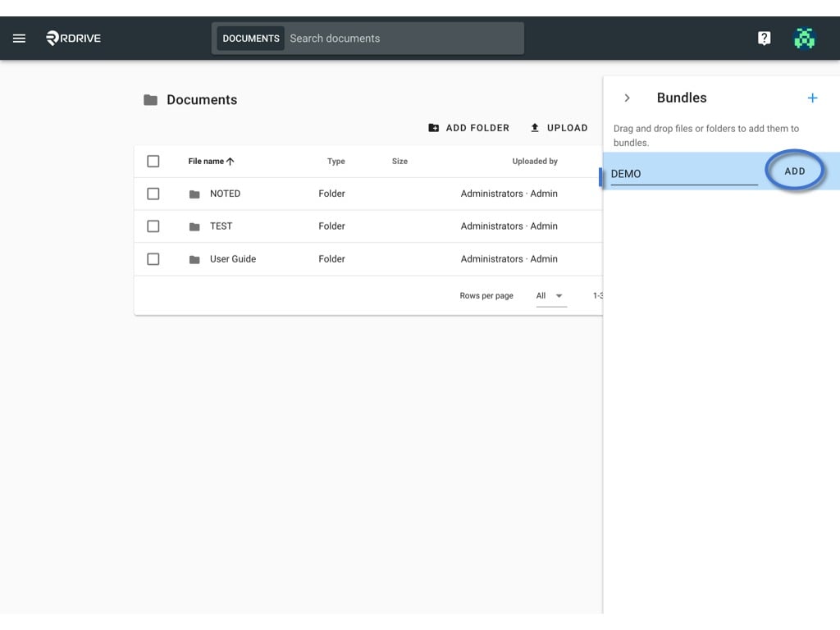Click the Documents heading text
This screenshot has width=840, height=630.
(x=202, y=99)
